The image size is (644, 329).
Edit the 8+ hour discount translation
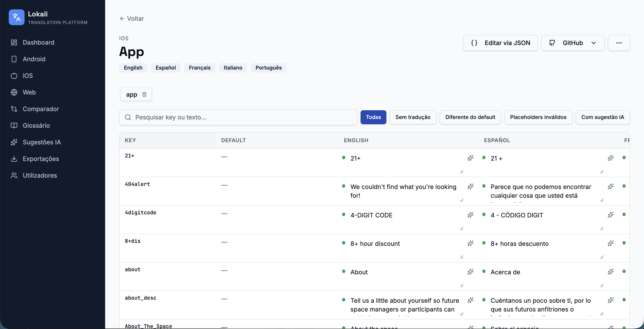tap(406, 249)
